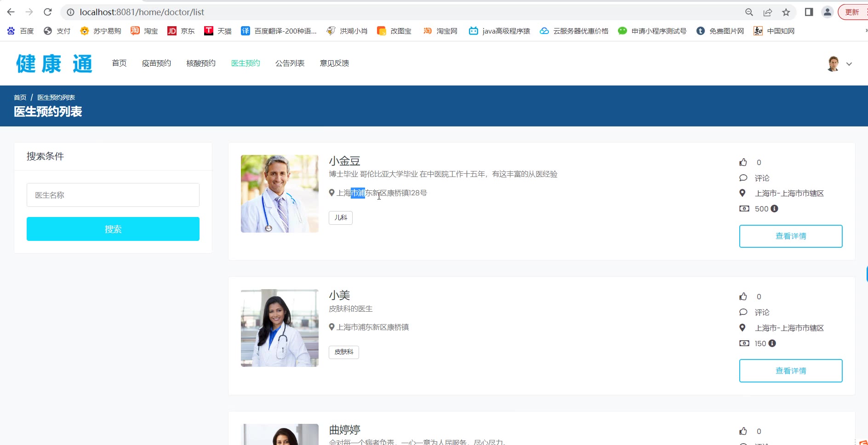Open 核酸预约 navigation item
This screenshot has width=868, height=445.
pyautogui.click(x=201, y=63)
